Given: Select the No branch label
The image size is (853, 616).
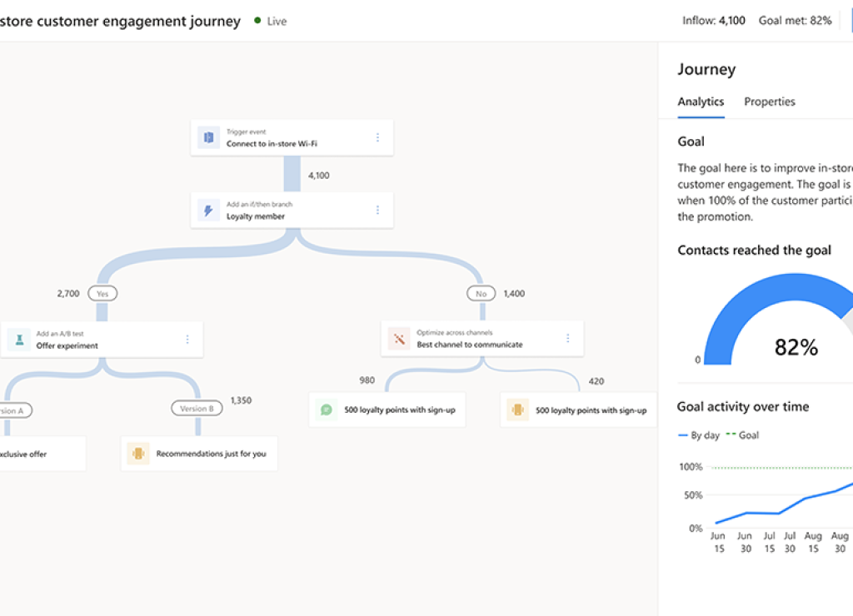Looking at the screenshot, I should click(x=481, y=294).
